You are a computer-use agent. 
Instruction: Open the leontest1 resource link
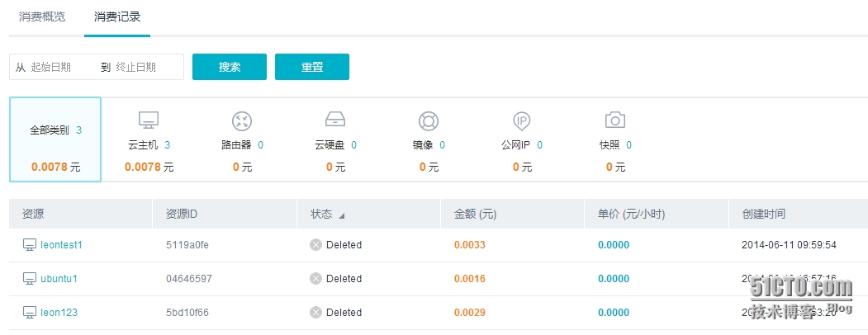(61, 245)
